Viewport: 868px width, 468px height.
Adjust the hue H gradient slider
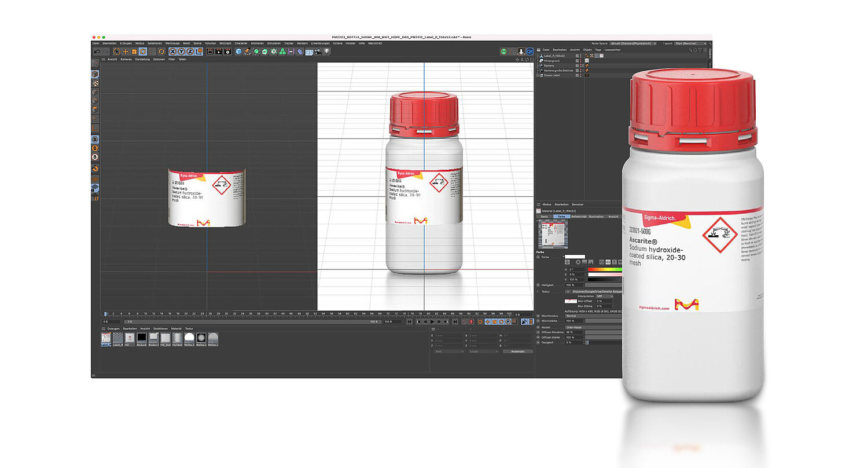(605, 269)
